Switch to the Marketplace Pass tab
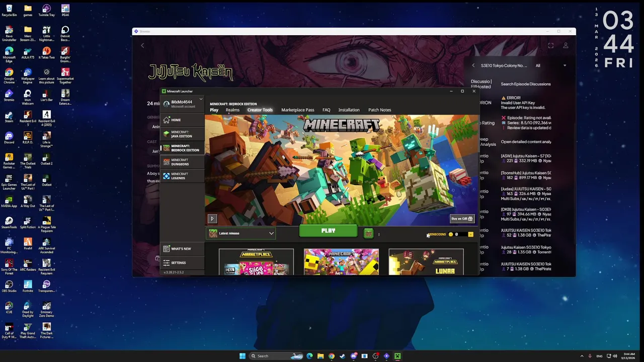The height and width of the screenshot is (362, 644). tap(297, 110)
